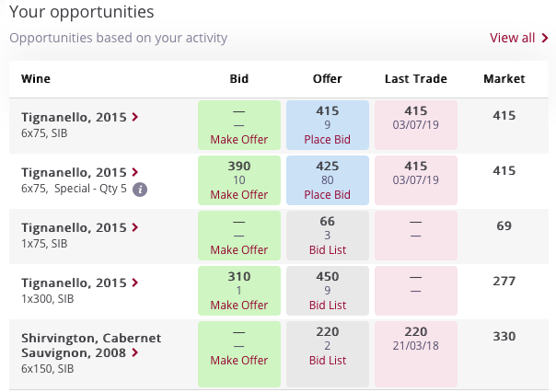
Task: Click chevron after Shirvington Cabernet Sauvignon 2008
Action: click(x=135, y=352)
